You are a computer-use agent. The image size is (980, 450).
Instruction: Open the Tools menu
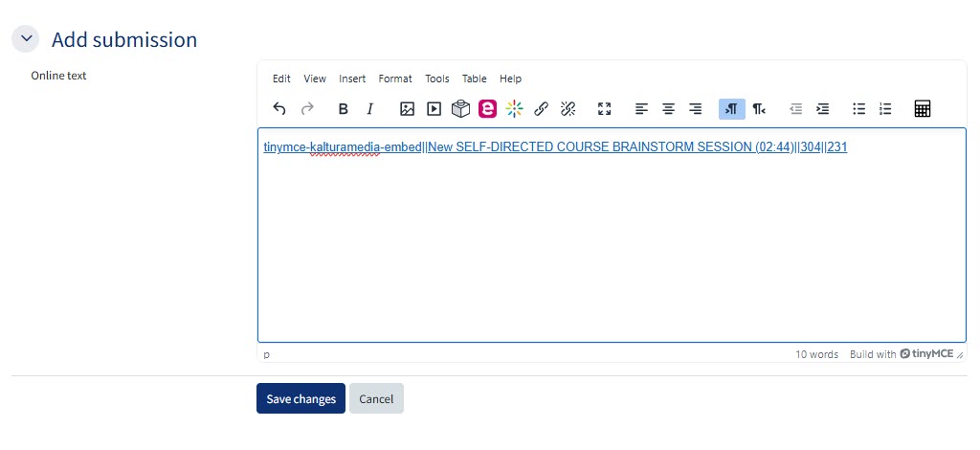tap(436, 79)
